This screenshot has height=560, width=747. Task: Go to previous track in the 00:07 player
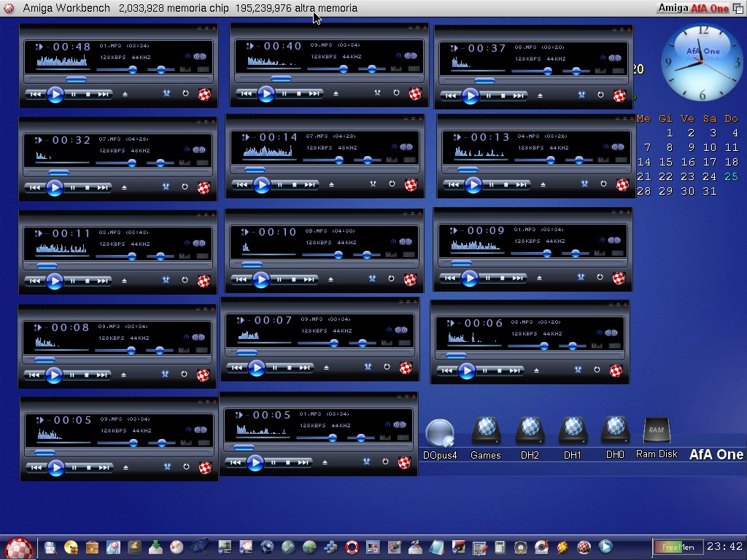[x=237, y=368]
